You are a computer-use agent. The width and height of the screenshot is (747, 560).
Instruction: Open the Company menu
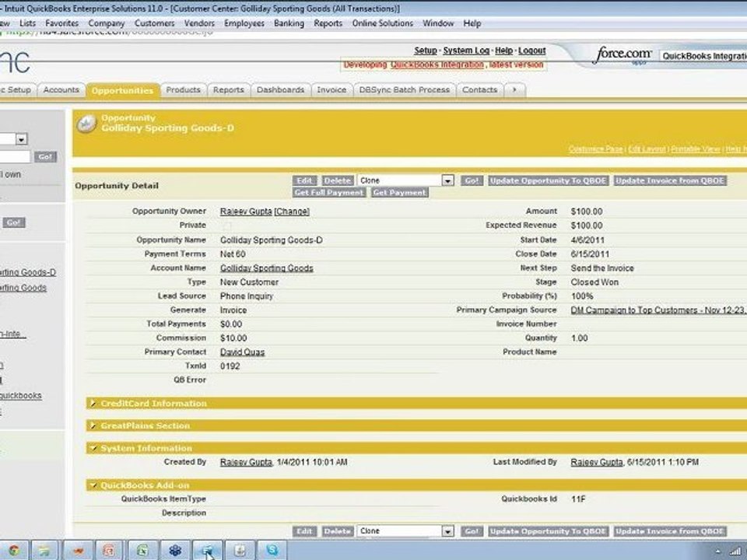coord(107,23)
